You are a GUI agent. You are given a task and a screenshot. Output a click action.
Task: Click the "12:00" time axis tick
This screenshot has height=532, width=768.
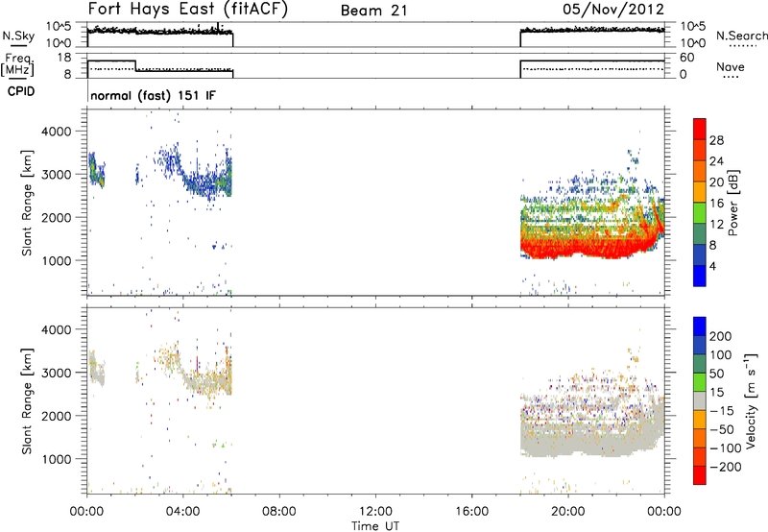pyautogui.click(x=375, y=512)
